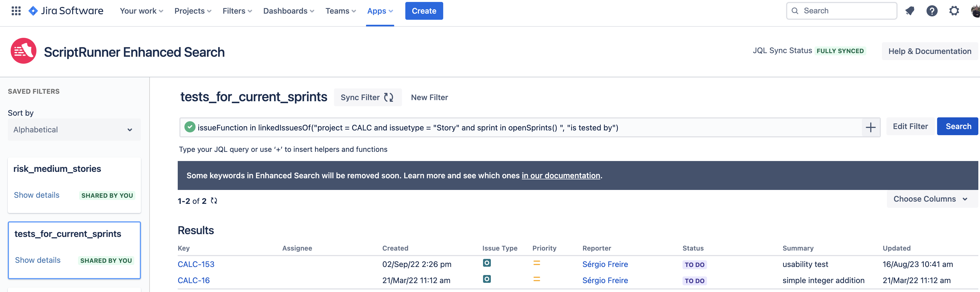980x292 pixels.
Task: Click the '16/Aug/23 10:41 am' updated date
Action: (918, 264)
